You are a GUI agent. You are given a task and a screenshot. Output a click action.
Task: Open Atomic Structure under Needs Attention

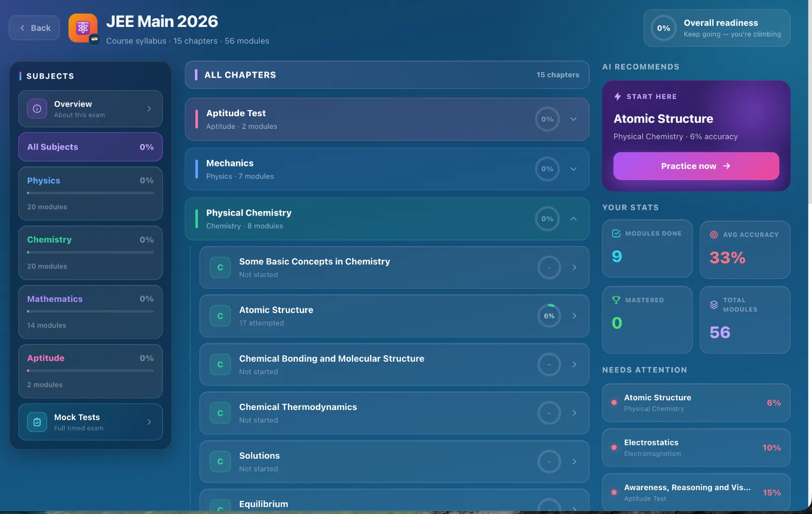[x=696, y=403]
